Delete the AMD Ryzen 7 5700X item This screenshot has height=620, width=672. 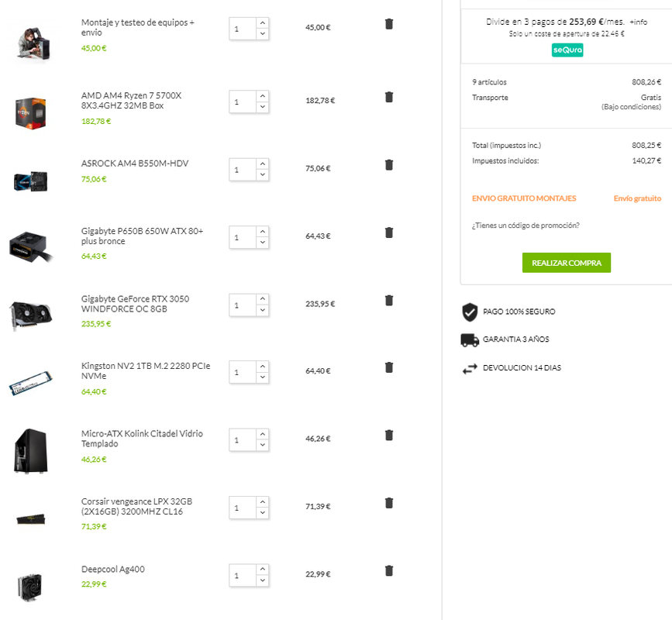389,98
